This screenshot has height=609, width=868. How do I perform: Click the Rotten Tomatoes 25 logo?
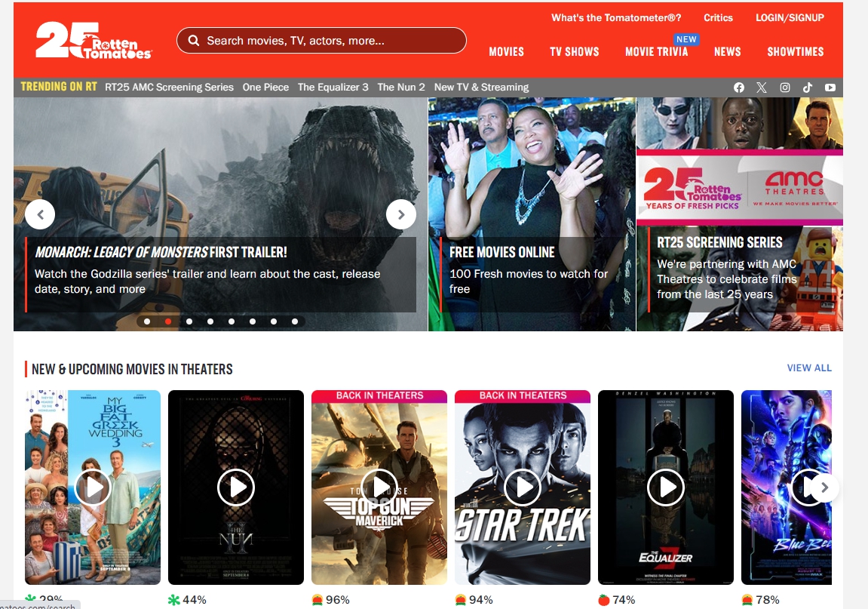point(94,41)
